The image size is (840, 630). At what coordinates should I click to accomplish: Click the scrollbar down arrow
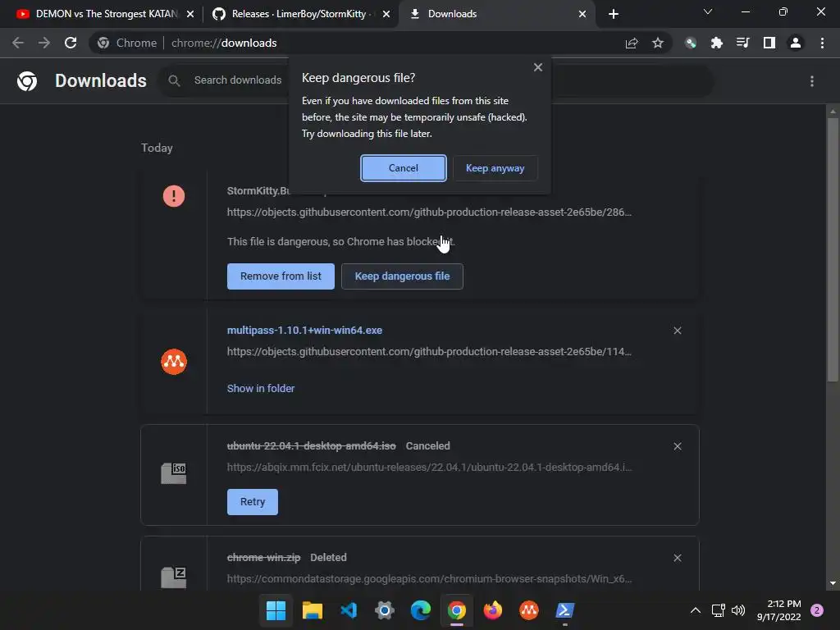click(x=833, y=583)
